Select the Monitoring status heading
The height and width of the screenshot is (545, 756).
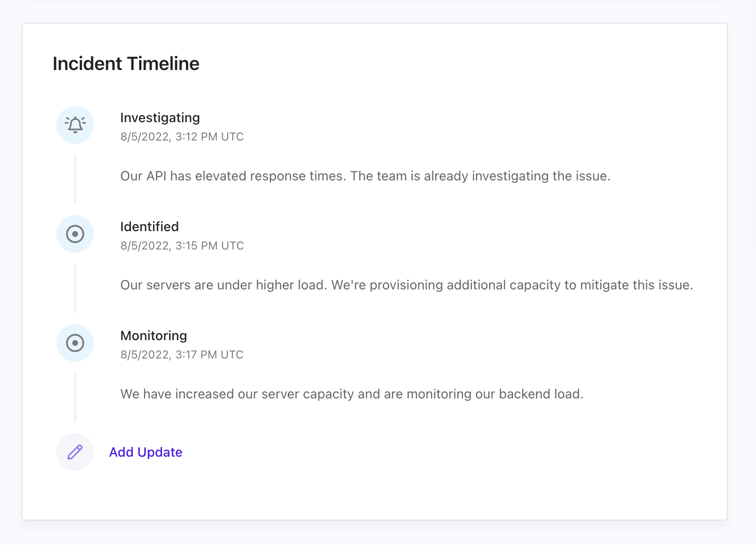154,335
